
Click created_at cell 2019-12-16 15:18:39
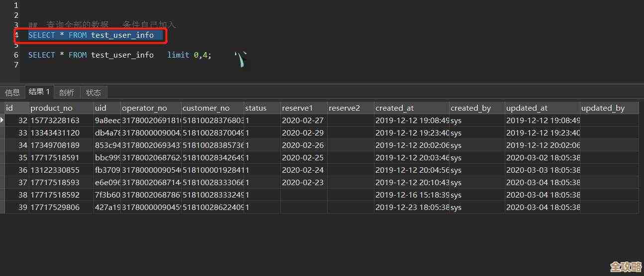point(412,195)
